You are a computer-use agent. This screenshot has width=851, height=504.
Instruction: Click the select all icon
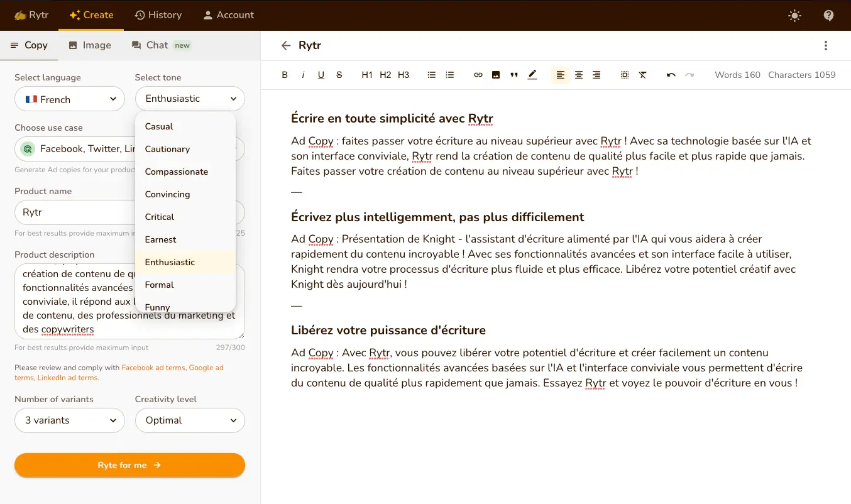tap(625, 75)
